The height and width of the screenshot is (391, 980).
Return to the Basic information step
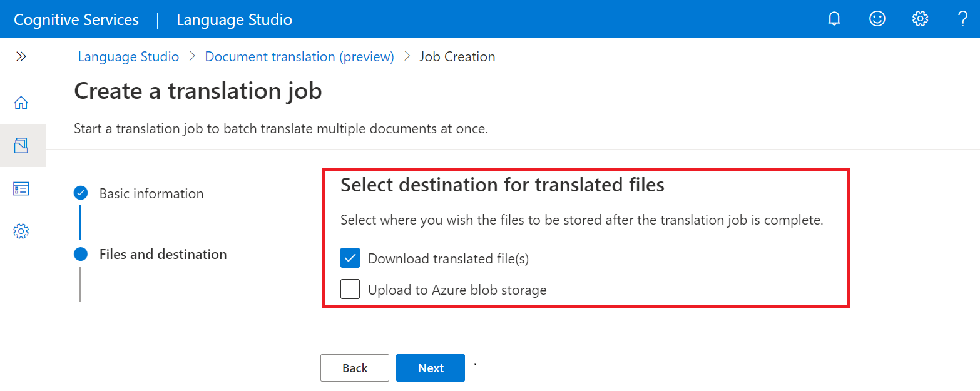click(x=151, y=193)
